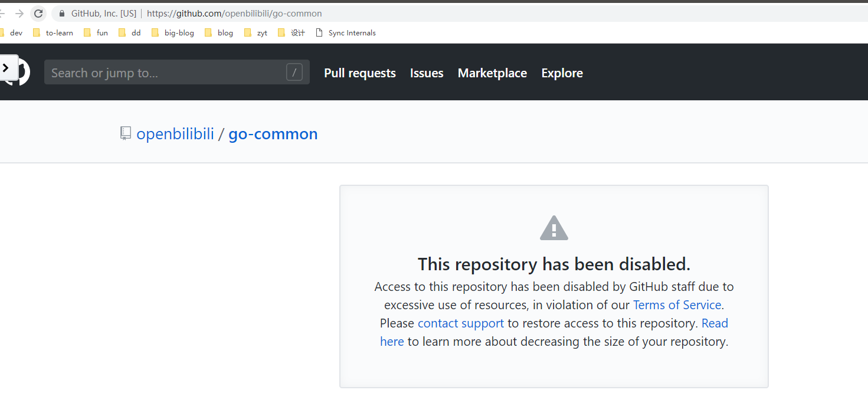Image resolution: width=868 pixels, height=416 pixels.
Task: Open the zyt bookmark folder
Action: (x=256, y=33)
